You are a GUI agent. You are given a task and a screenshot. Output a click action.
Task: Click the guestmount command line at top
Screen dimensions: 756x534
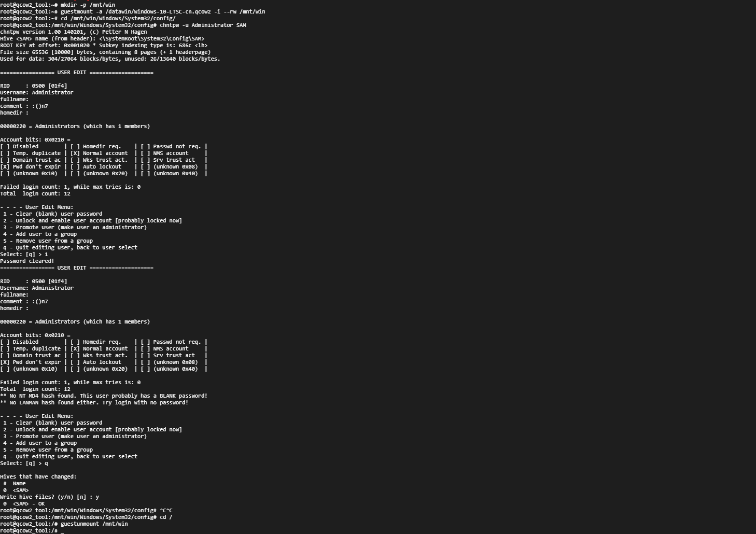point(162,11)
